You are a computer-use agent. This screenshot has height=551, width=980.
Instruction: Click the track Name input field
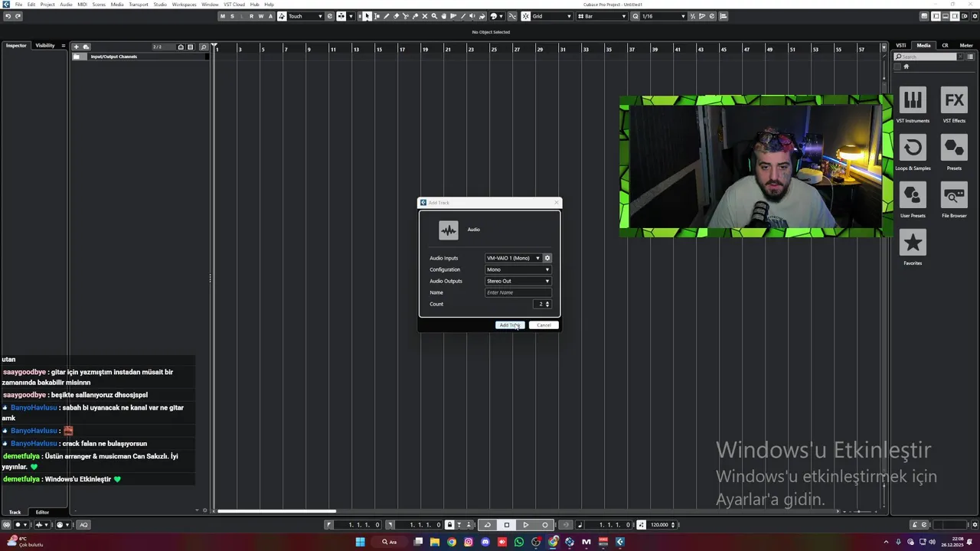pos(518,292)
